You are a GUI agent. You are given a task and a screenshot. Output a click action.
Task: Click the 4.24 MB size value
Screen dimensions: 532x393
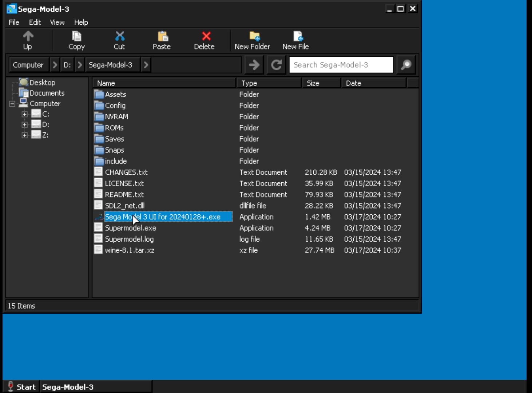(318, 228)
